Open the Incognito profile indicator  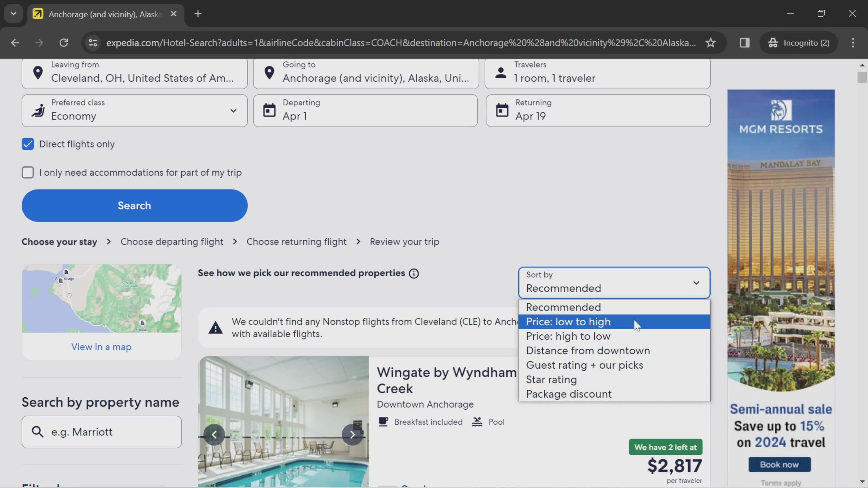pyautogui.click(x=799, y=43)
